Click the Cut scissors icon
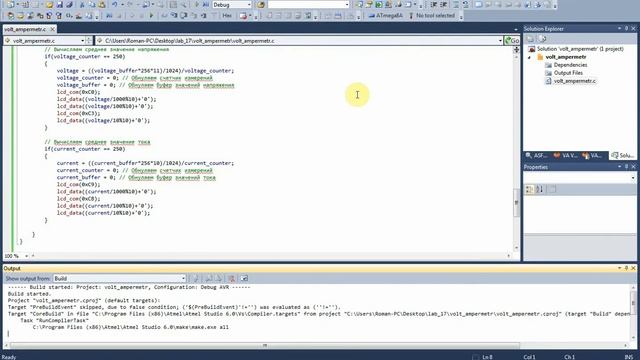Viewport: 640px width, 360px height. tap(82, 5)
